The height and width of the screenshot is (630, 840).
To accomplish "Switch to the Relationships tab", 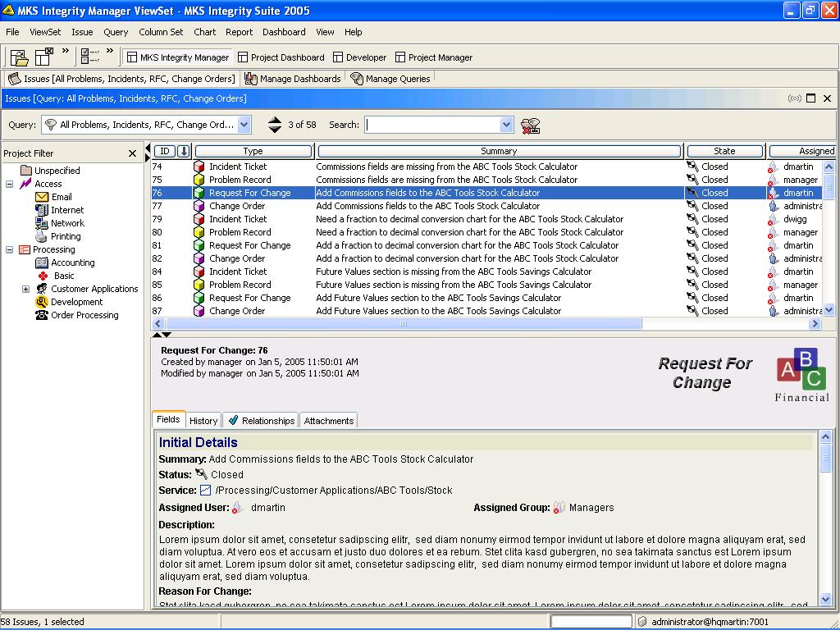I will point(261,421).
